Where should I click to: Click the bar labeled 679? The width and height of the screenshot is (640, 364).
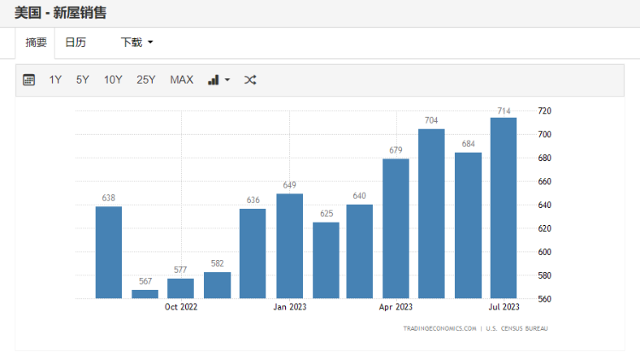coord(395,228)
